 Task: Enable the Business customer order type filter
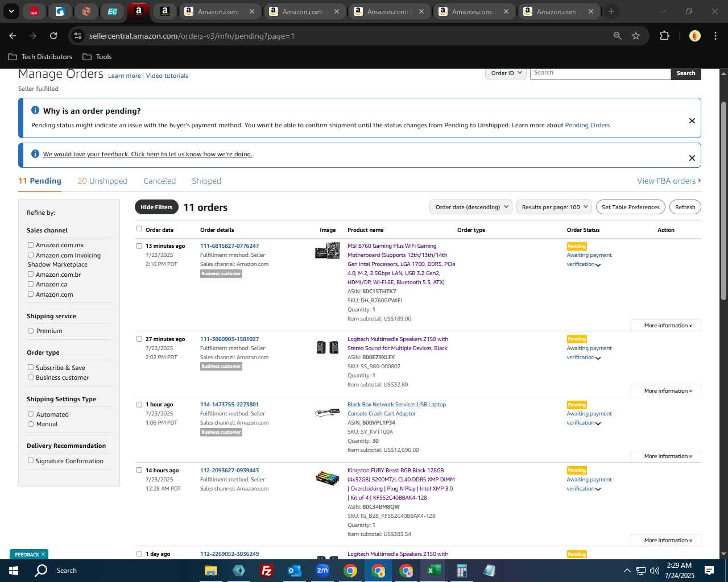click(31, 377)
